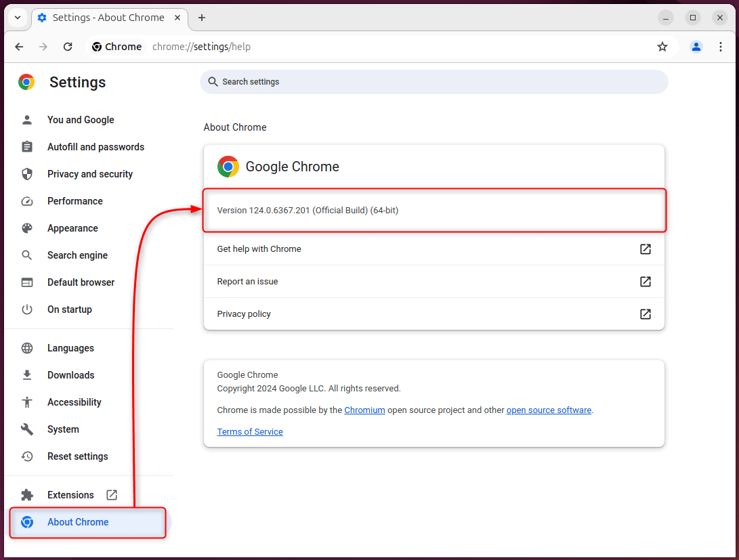The height and width of the screenshot is (560, 739).
Task: Click the Search engine magnifier icon
Action: pos(27,255)
